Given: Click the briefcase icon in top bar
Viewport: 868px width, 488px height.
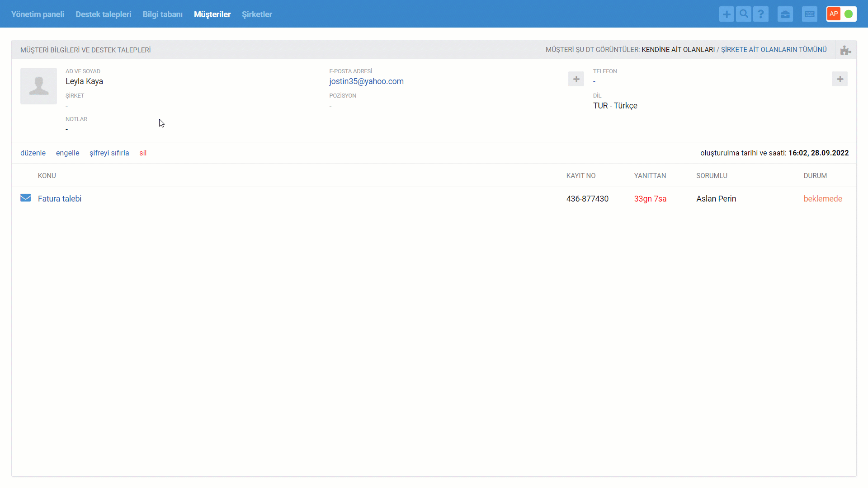Looking at the screenshot, I should [785, 14].
